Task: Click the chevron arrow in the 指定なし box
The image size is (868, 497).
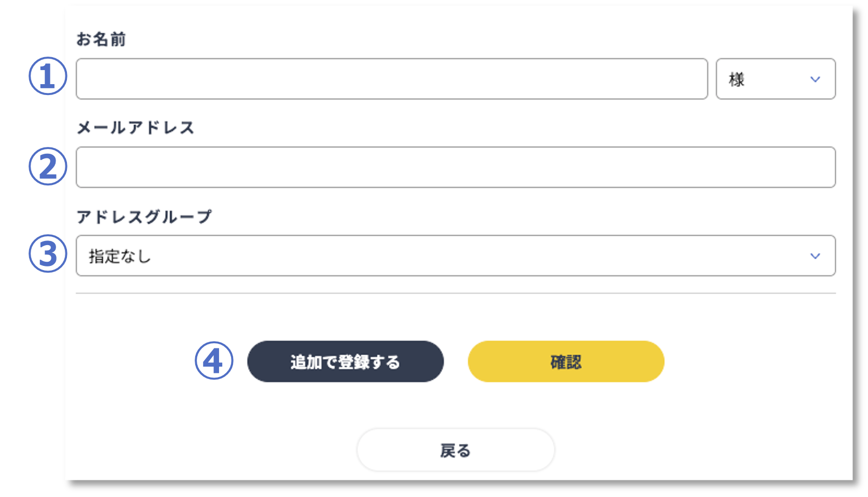Action: (815, 256)
